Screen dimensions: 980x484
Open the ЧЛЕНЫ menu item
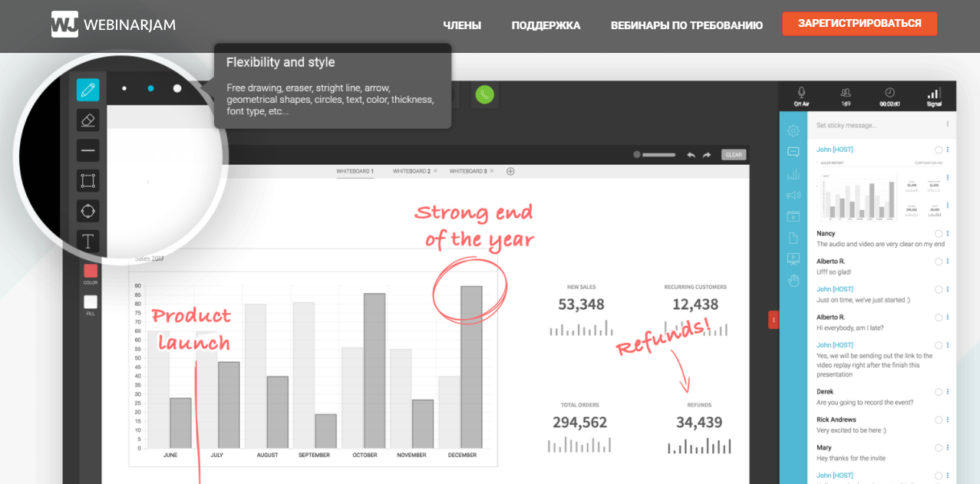(x=462, y=25)
